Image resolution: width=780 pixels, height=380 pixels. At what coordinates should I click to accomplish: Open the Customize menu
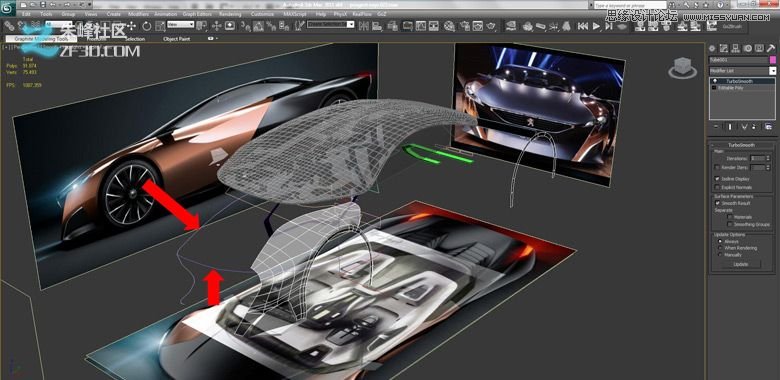point(262,14)
